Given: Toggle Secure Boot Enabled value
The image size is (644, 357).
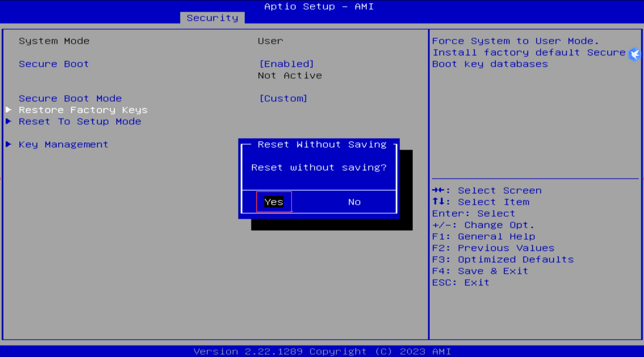Looking at the screenshot, I should 287,64.
